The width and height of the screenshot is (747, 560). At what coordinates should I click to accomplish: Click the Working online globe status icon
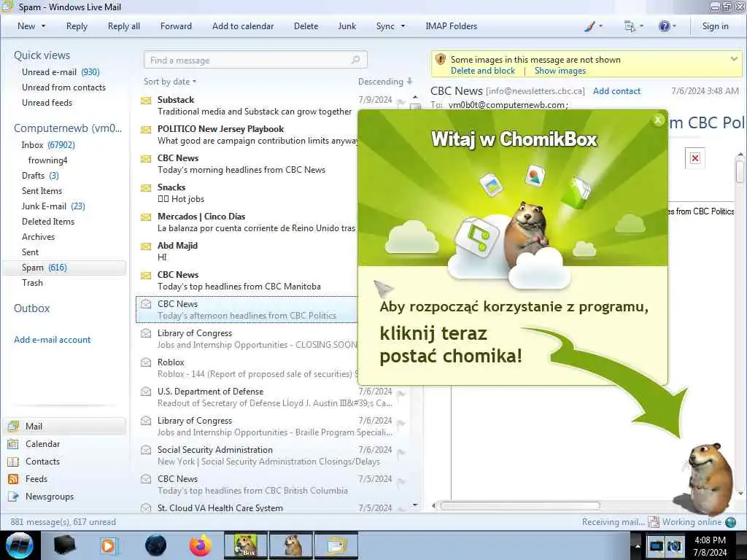pyautogui.click(x=730, y=522)
